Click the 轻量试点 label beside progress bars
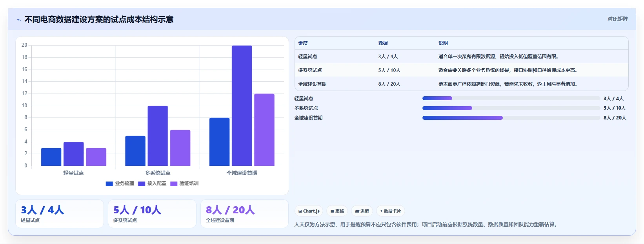 [x=304, y=99]
